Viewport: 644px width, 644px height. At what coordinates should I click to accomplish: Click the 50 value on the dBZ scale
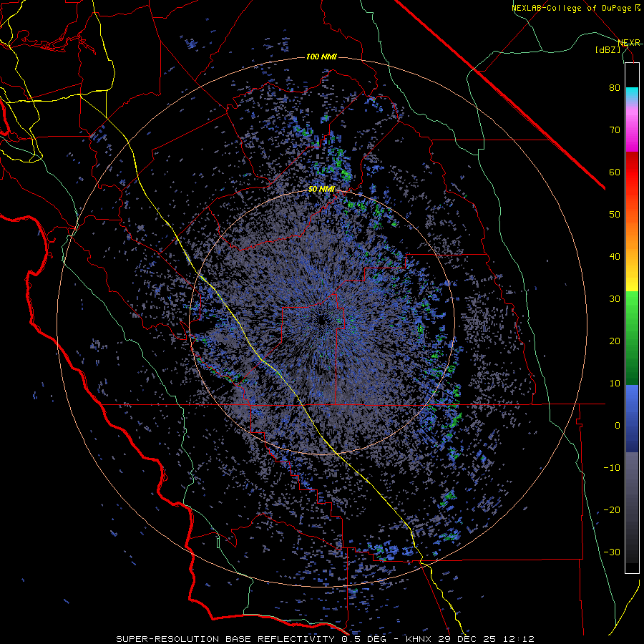click(615, 215)
